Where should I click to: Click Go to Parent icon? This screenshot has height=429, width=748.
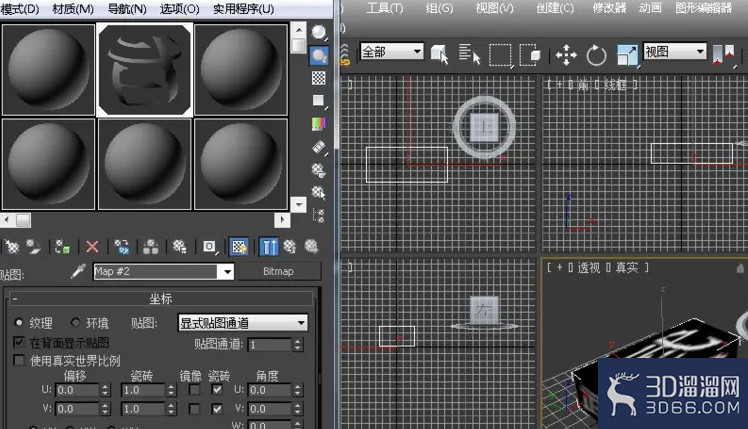pyautogui.click(x=290, y=246)
